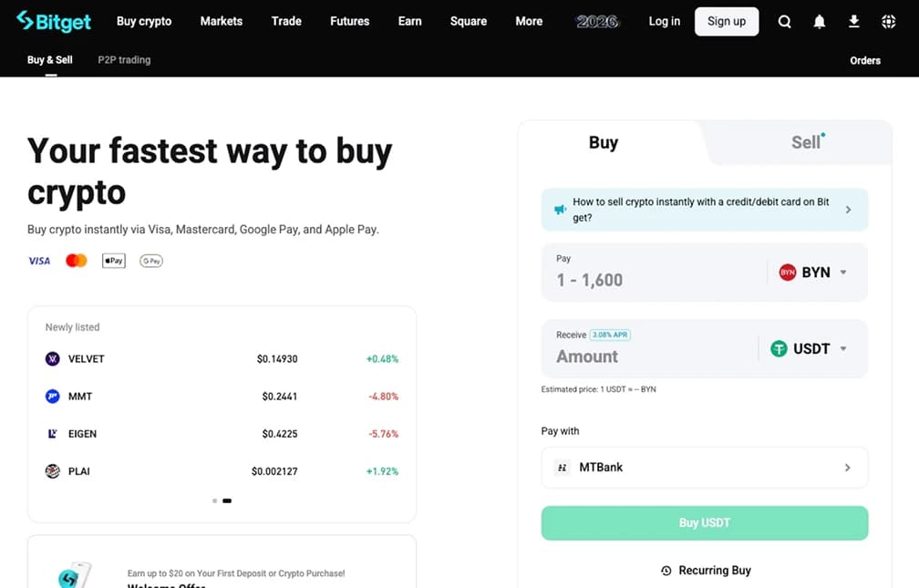
Task: Click the Bitget logo
Action: click(x=53, y=21)
